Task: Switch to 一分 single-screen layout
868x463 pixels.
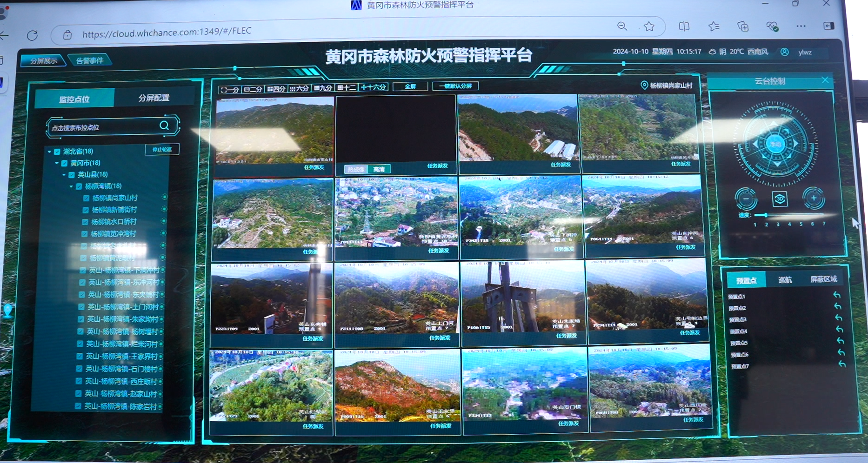Action: coord(230,89)
